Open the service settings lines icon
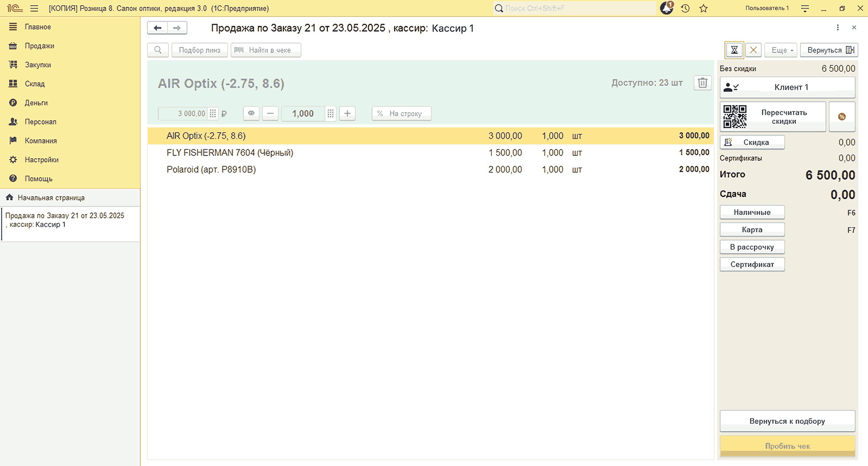Viewport: 868px width, 466px height. pyautogui.click(x=805, y=8)
